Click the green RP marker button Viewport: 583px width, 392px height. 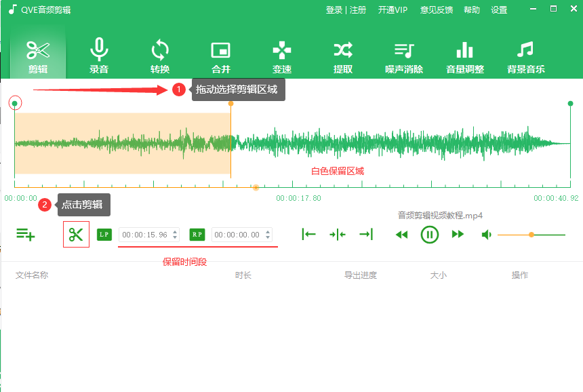(x=197, y=234)
